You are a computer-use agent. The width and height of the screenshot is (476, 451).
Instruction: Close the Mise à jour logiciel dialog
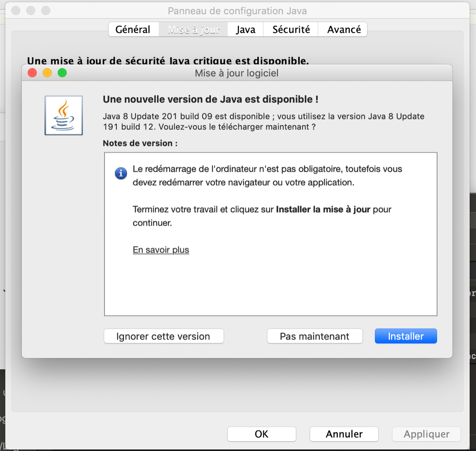point(32,73)
